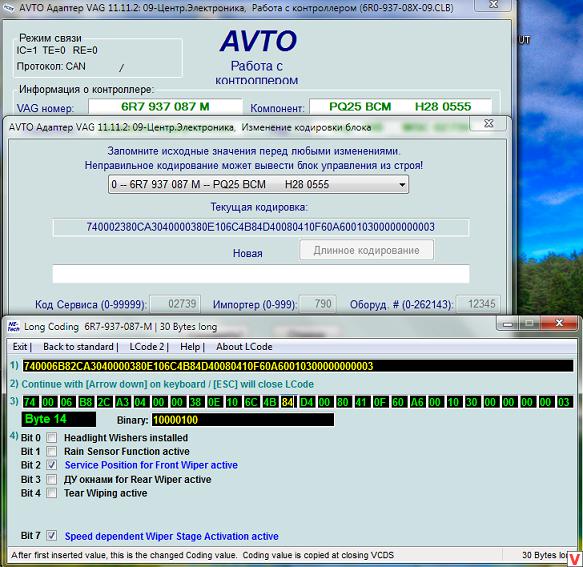Minimize the Long Coding window
The height and width of the screenshot is (567, 583).
click(508, 323)
